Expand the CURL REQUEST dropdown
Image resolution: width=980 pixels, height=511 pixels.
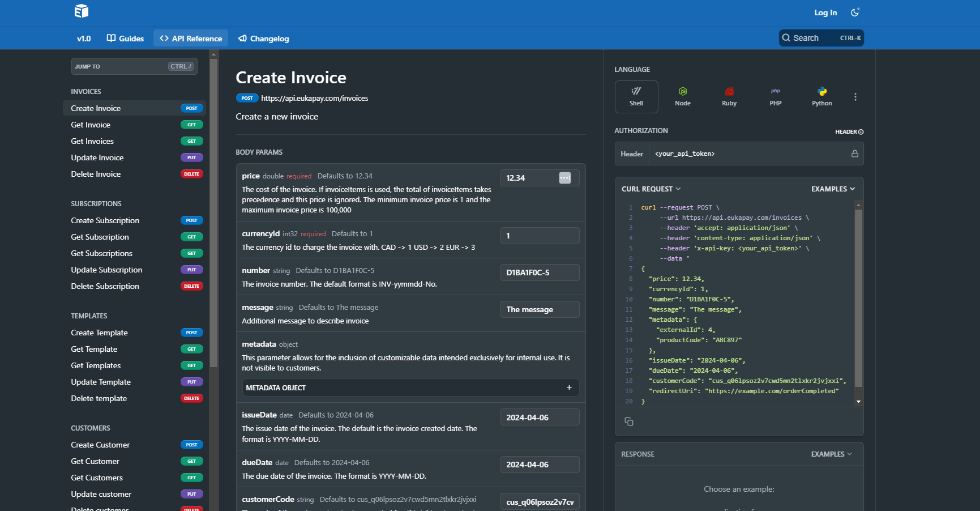click(x=651, y=189)
